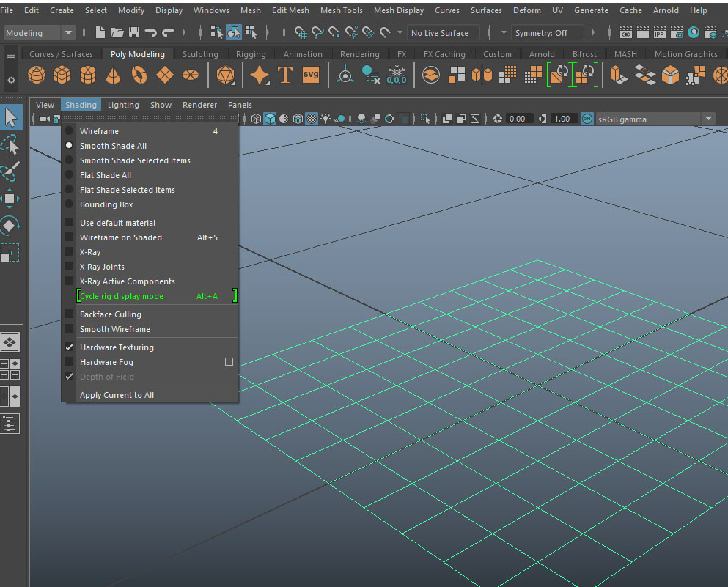Click the Redo arrow icon

[x=168, y=32]
